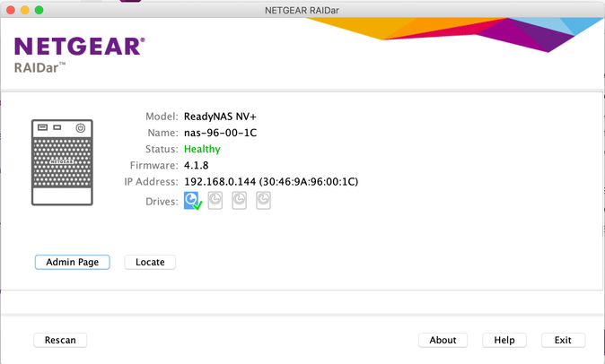Image resolution: width=605 pixels, height=364 pixels.
Task: Minimize the window with the yellow button
Action: tap(25, 9)
